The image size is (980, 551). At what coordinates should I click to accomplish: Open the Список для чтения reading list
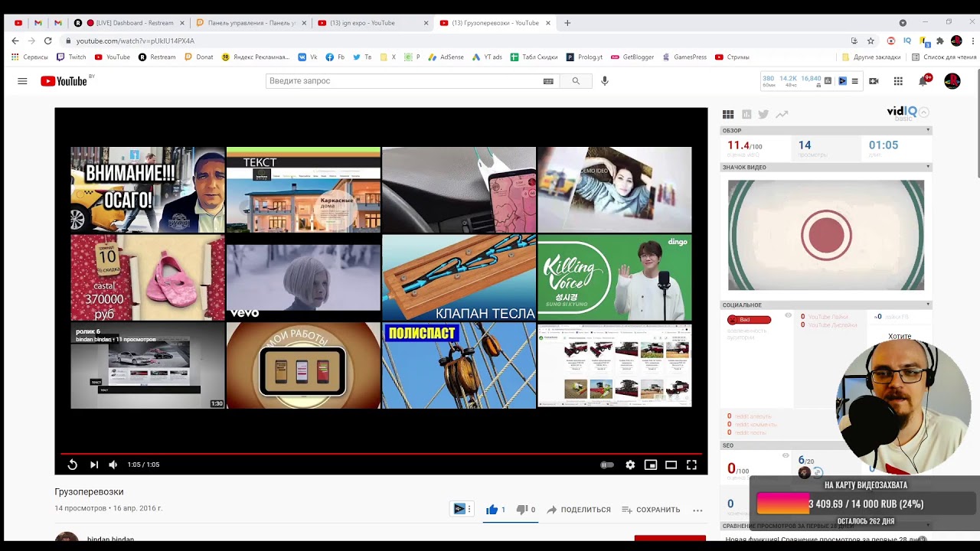pos(944,57)
